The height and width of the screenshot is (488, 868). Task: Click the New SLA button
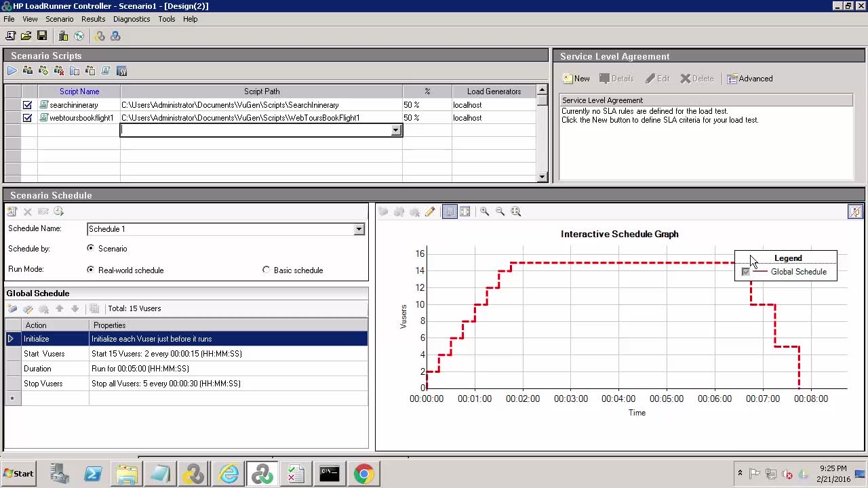tap(576, 79)
